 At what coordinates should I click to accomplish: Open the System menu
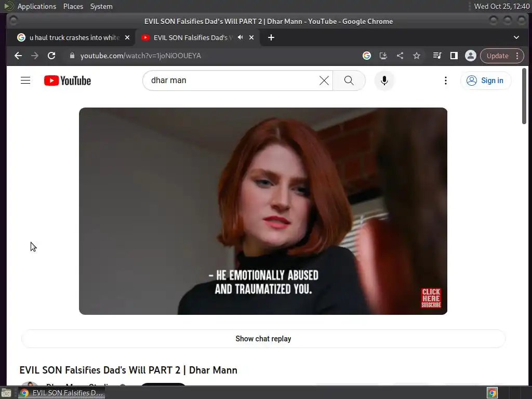(101, 6)
